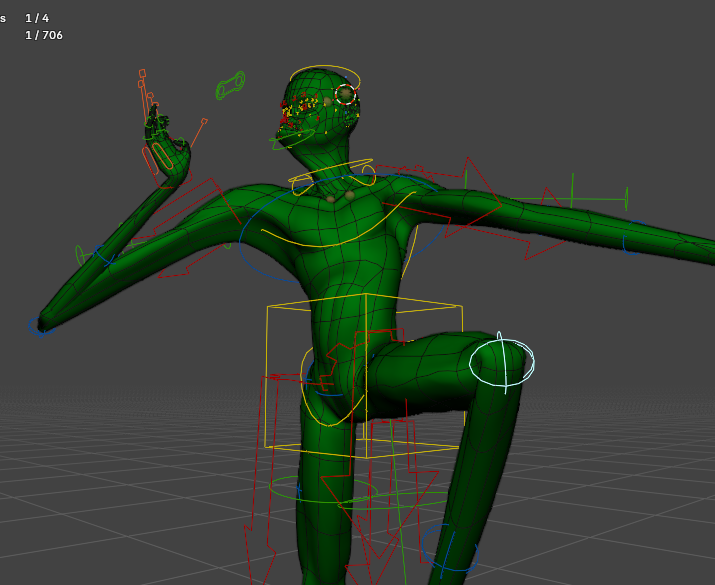The image size is (715, 585).
Task: Select the green chain-link widget near raised hand
Action: [230, 85]
